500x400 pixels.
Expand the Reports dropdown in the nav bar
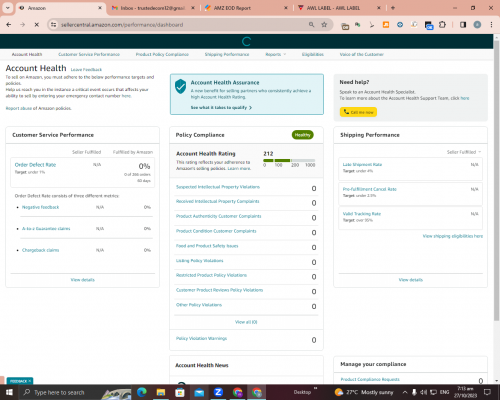pos(276,54)
